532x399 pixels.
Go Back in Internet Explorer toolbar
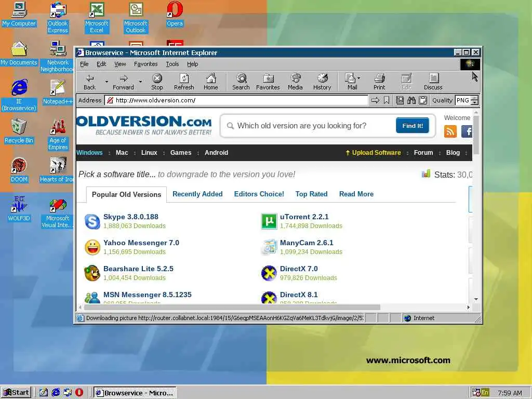(x=89, y=82)
